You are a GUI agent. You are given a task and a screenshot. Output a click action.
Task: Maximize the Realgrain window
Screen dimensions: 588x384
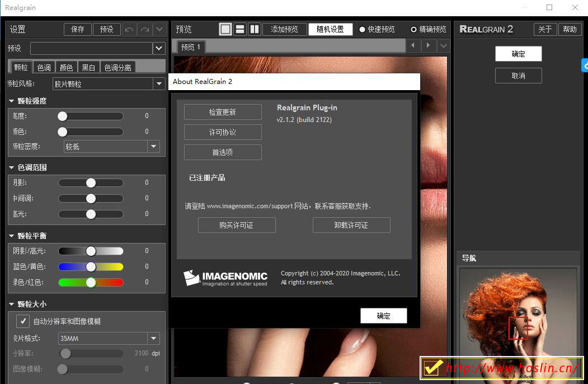click(x=549, y=7)
